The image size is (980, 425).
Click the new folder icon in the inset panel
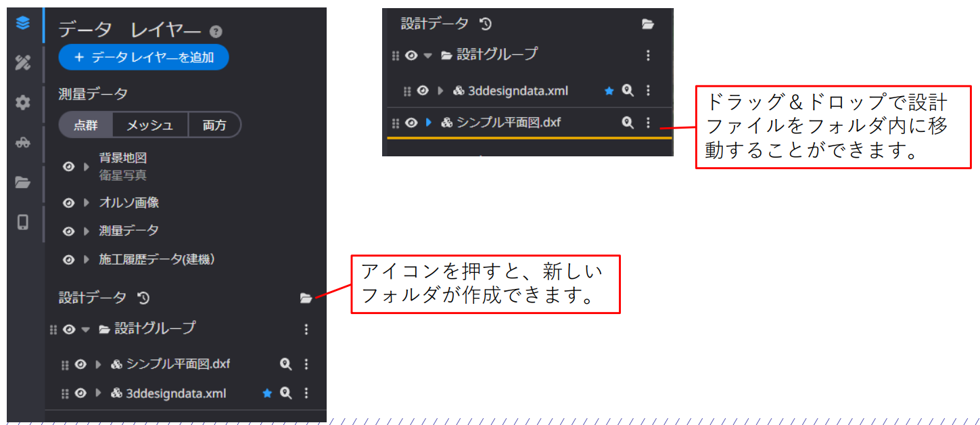click(x=648, y=24)
